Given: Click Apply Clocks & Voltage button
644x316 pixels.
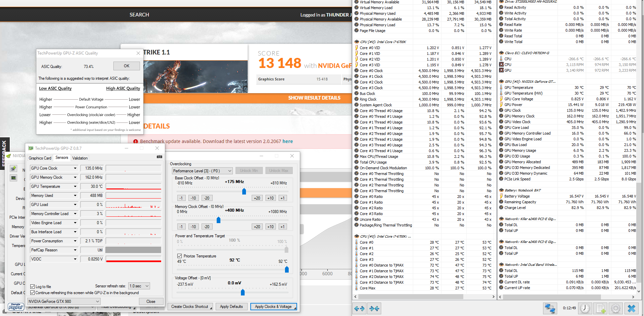Looking at the screenshot, I should point(273,307).
